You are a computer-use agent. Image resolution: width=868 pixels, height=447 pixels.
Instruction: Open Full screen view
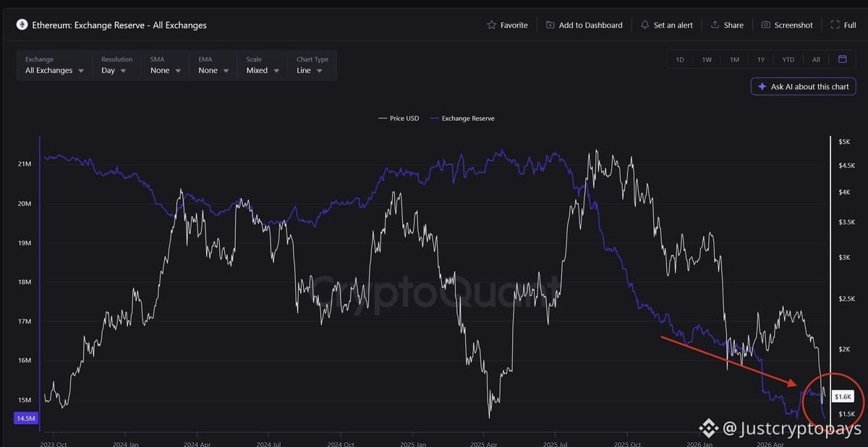(843, 25)
